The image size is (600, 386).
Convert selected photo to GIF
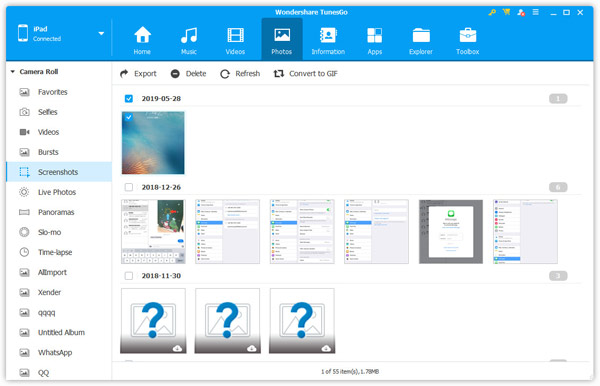(x=306, y=73)
